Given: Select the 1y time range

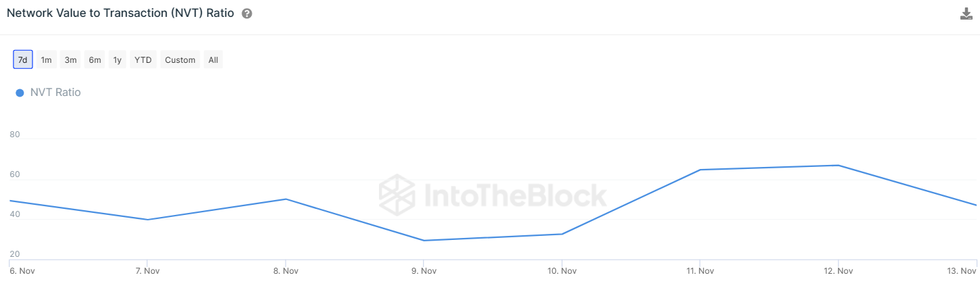Looking at the screenshot, I should (x=117, y=59).
